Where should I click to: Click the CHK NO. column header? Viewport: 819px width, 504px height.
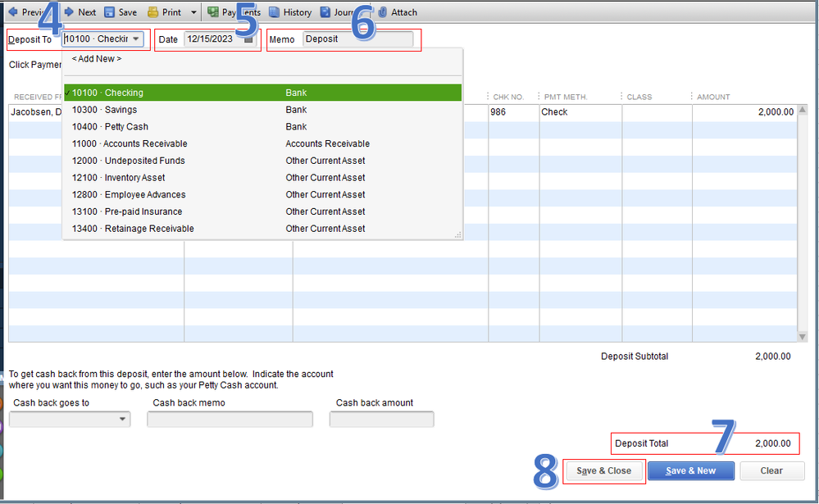point(508,97)
